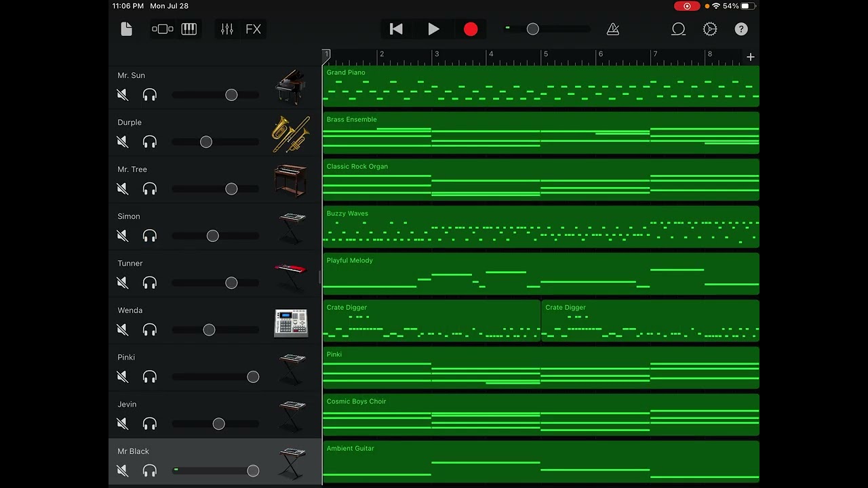Mute the Jevin track
Viewport: 868px width, 488px height.
point(123,424)
